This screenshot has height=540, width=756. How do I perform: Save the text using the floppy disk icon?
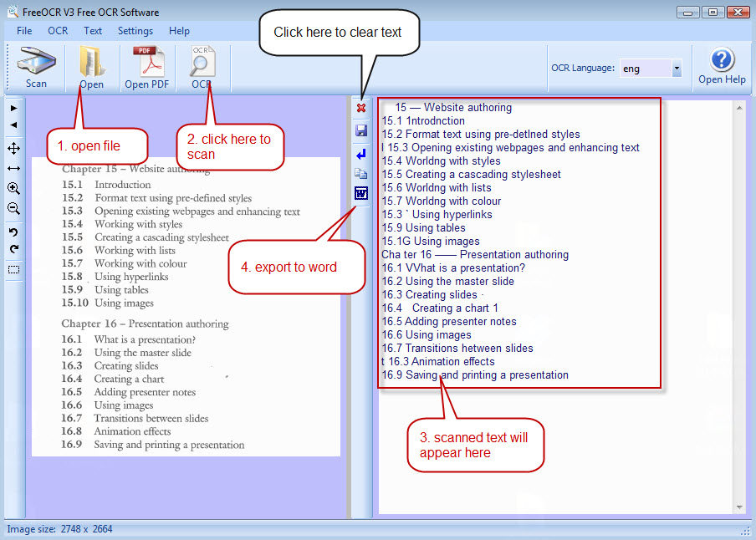pyautogui.click(x=361, y=130)
